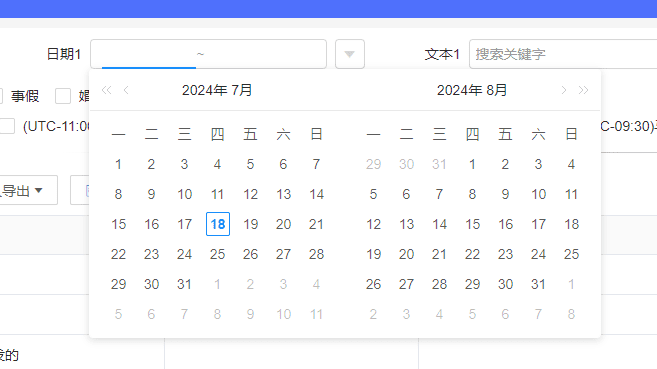Go to previous month arrow in calendar
Viewport: 657px width, 369px height.
[126, 90]
